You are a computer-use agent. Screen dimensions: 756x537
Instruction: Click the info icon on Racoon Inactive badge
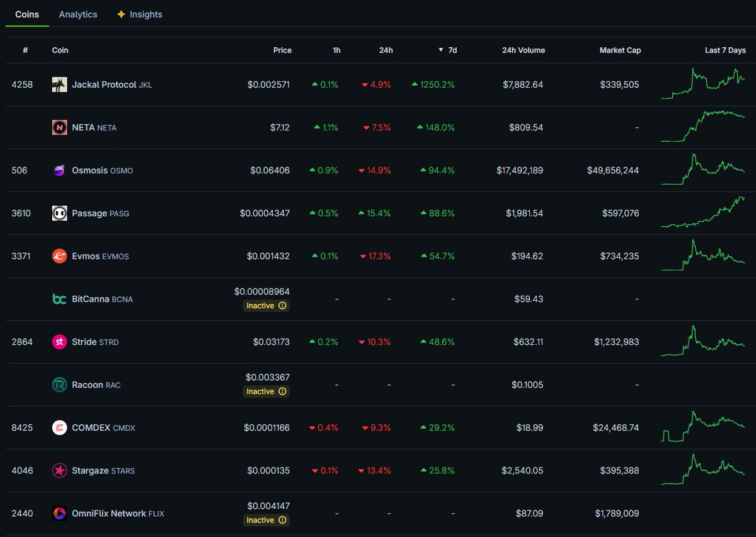(282, 391)
